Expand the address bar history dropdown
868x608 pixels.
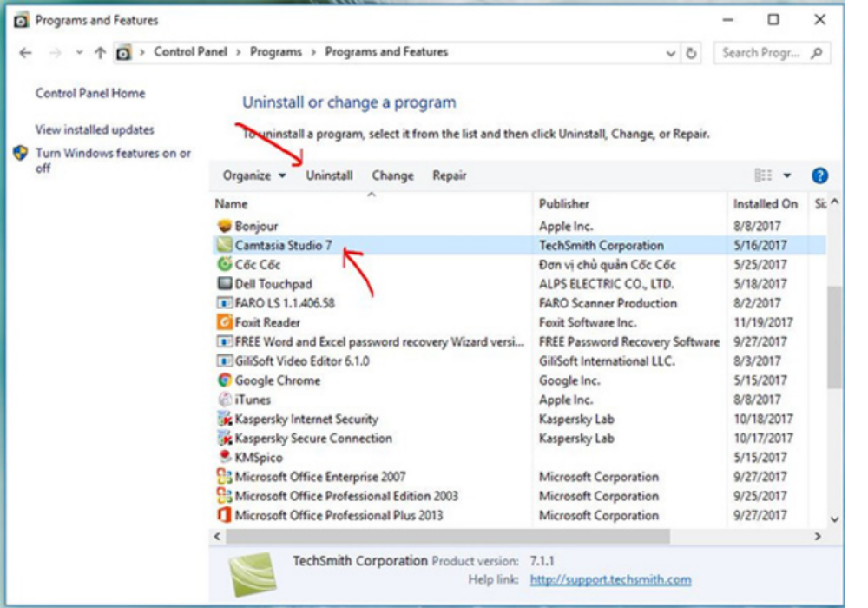[670, 54]
